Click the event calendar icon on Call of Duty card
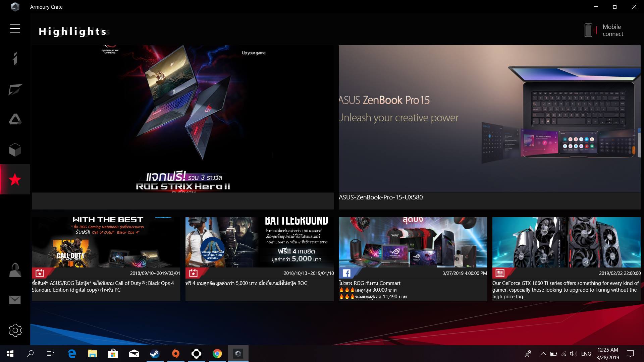 (x=40, y=273)
